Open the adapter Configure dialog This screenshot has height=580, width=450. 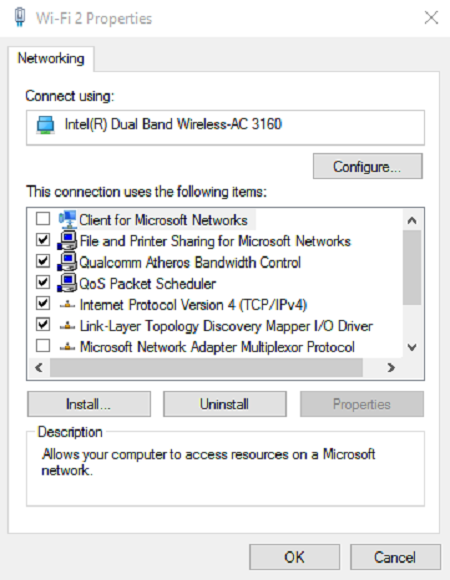point(368,166)
